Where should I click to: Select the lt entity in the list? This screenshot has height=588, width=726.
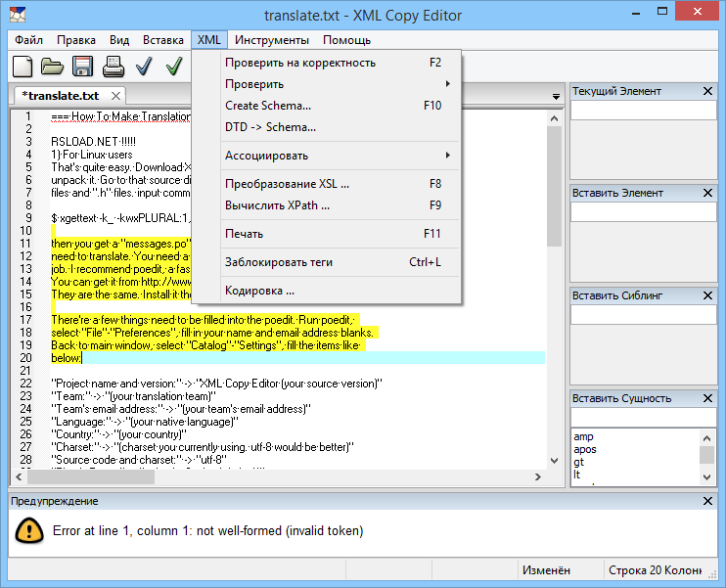[576, 475]
